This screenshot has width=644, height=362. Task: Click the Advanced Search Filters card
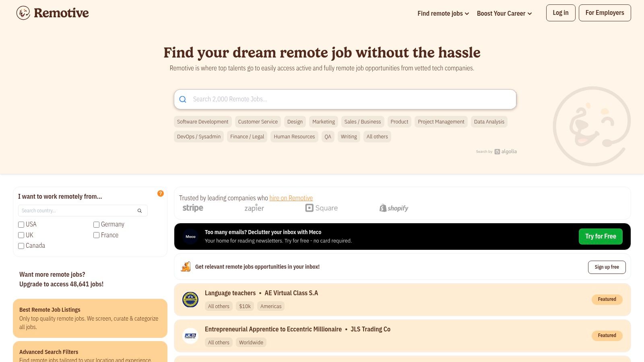tap(90, 352)
